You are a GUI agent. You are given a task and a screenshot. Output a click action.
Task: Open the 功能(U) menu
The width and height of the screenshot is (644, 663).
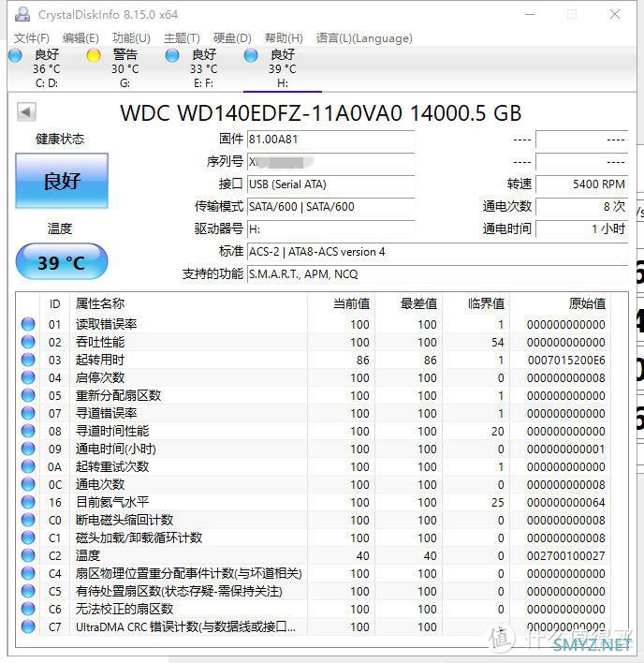click(x=131, y=38)
